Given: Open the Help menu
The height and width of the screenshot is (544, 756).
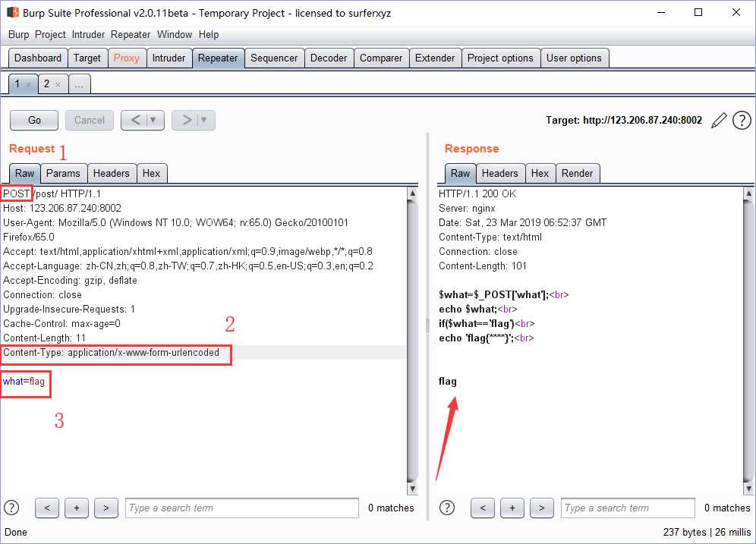Looking at the screenshot, I should point(208,35).
